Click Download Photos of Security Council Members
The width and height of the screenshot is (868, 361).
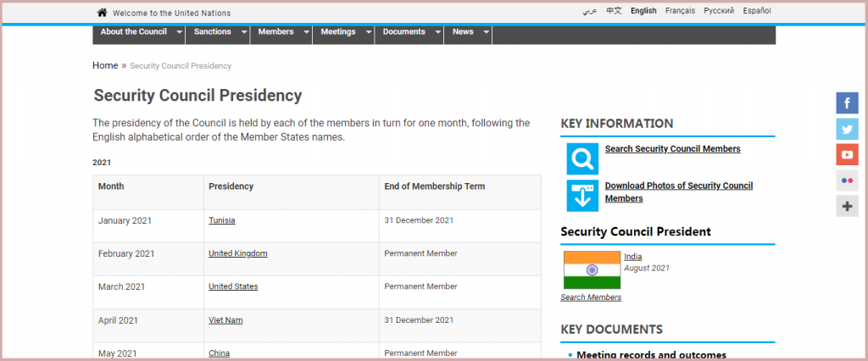(x=679, y=192)
